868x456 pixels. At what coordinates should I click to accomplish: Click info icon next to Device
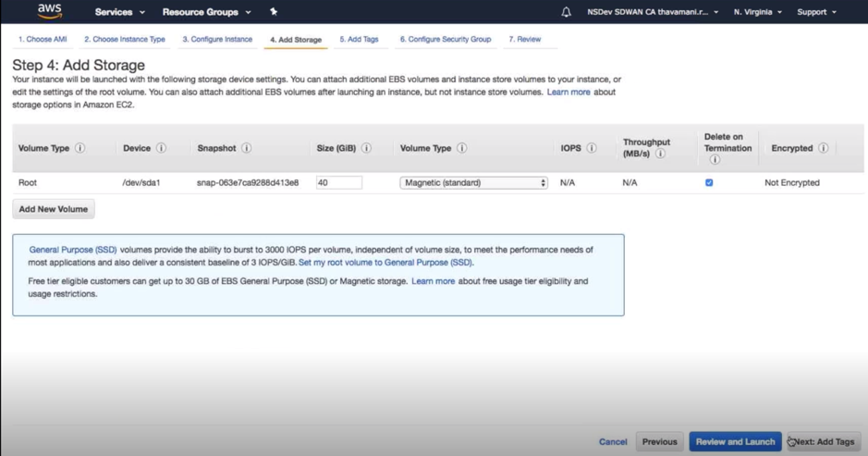[161, 148]
